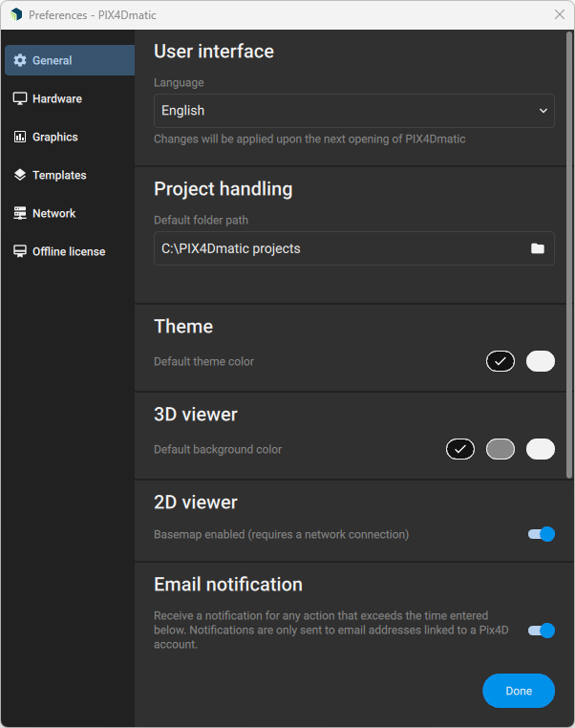
Task: Click the 'Project handling' heading
Action: 224,189
